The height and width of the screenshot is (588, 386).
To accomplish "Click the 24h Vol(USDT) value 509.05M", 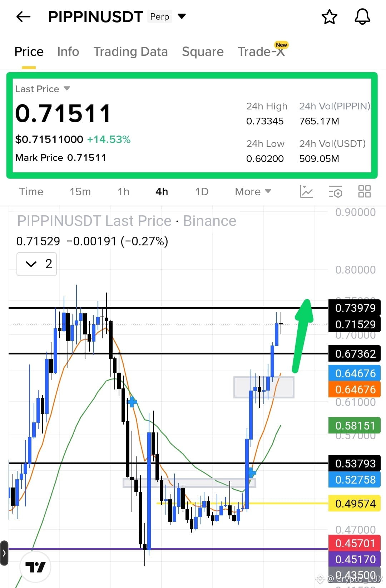I will tap(319, 158).
